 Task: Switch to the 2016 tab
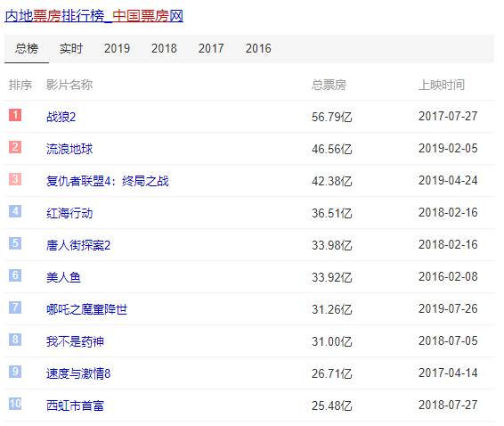[x=258, y=49]
